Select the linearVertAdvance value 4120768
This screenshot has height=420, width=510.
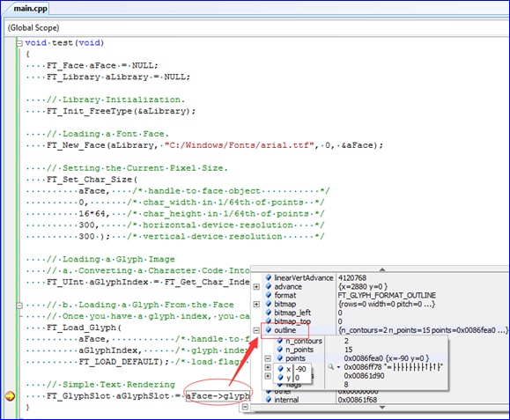[352, 278]
